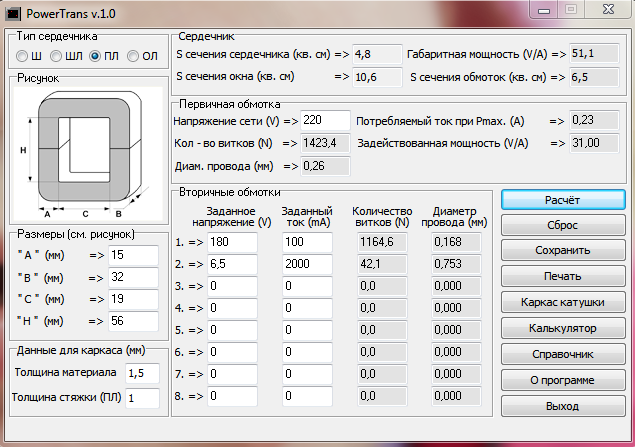Viewport: 635px width, 447px height.
Task: Click the Толщина материала field
Action: pyautogui.click(x=142, y=373)
